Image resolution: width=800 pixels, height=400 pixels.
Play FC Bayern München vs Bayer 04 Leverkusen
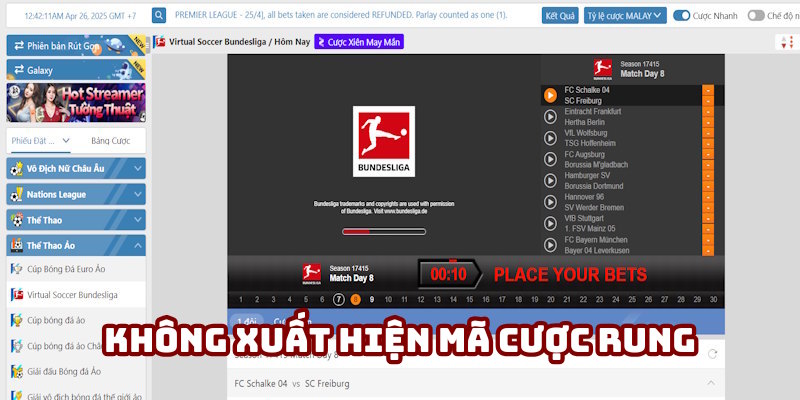click(x=550, y=245)
